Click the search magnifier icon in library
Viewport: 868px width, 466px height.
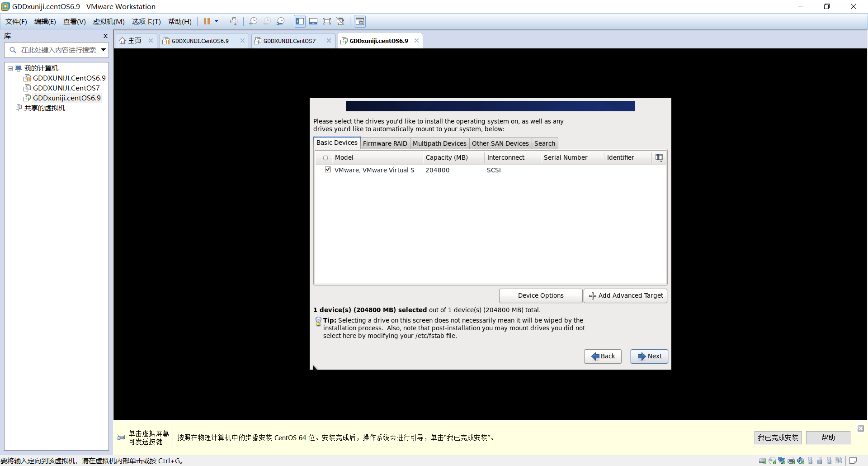point(13,50)
